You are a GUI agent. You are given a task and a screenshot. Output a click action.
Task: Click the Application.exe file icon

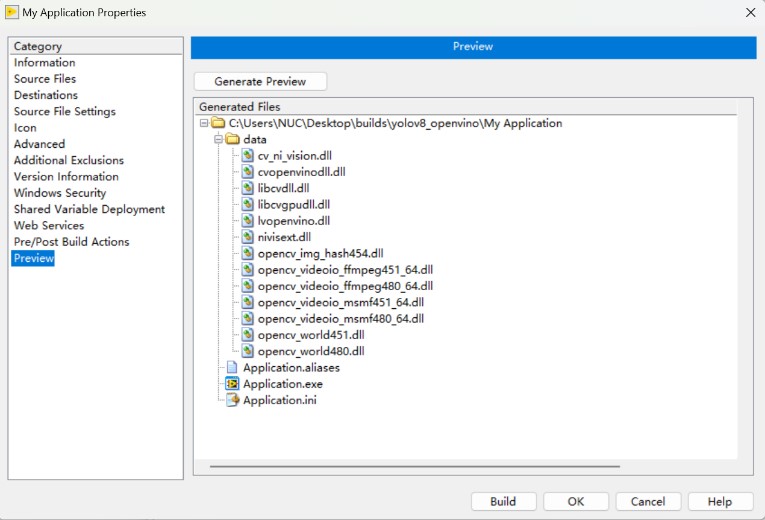[232, 384]
